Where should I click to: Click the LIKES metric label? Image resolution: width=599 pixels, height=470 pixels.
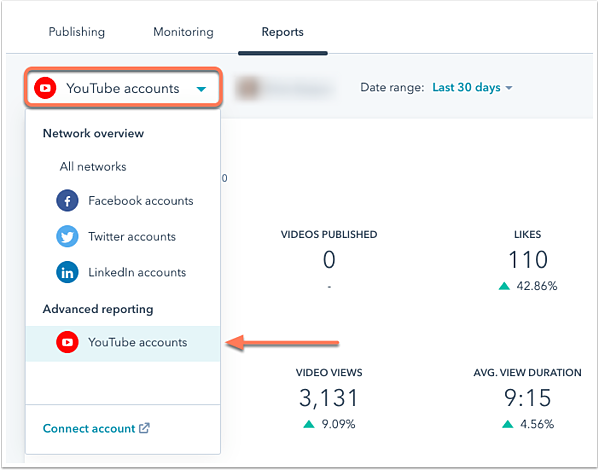[x=528, y=235]
